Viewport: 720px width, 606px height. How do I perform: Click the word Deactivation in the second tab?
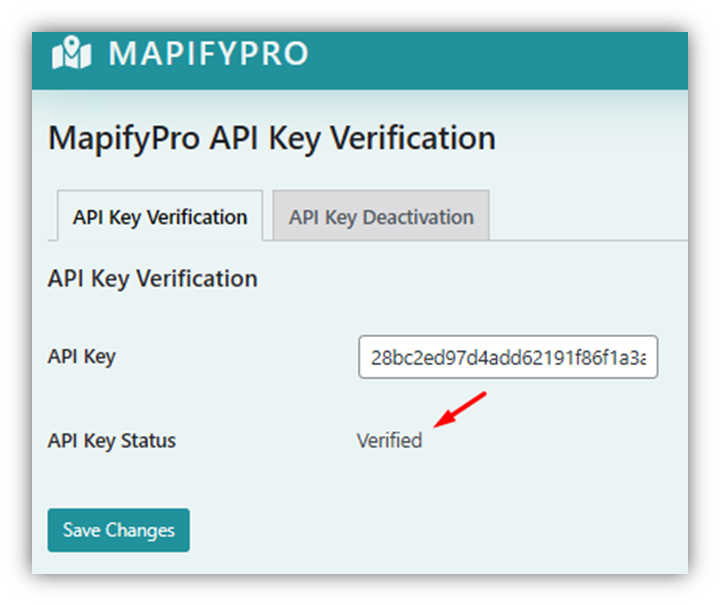coord(418,217)
